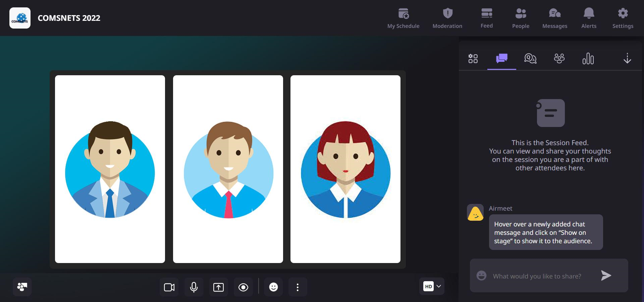Click the COMSNETS event logo
The height and width of the screenshot is (302, 644).
(20, 18)
